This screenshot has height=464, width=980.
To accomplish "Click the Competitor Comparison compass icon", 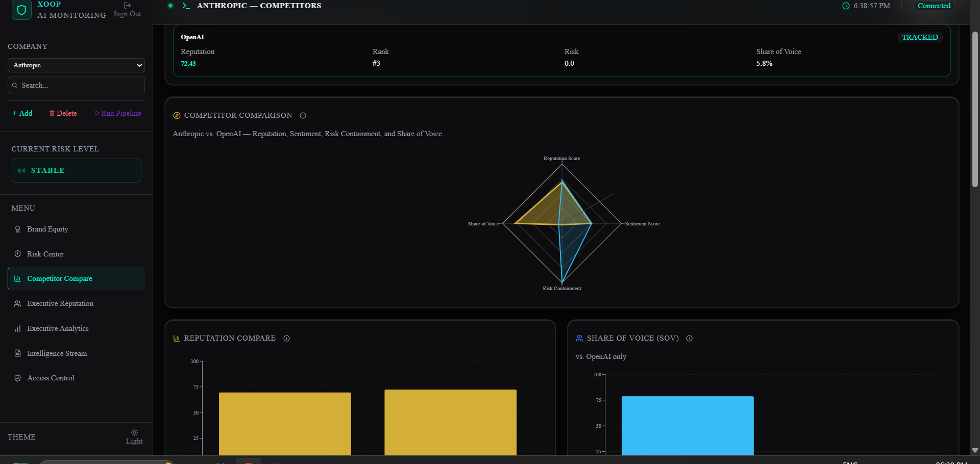I will click(x=177, y=115).
